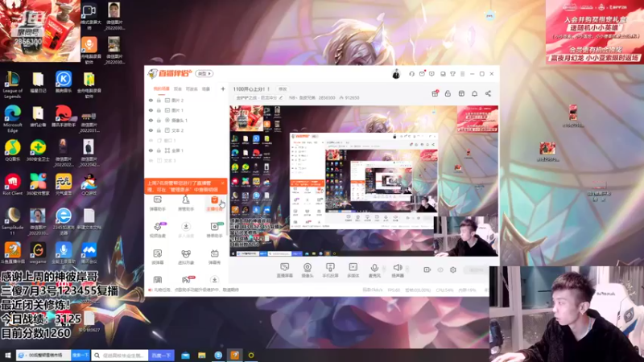The image size is (644, 362).
Task: Open the orange 主播任务 tool
Action: tap(214, 204)
